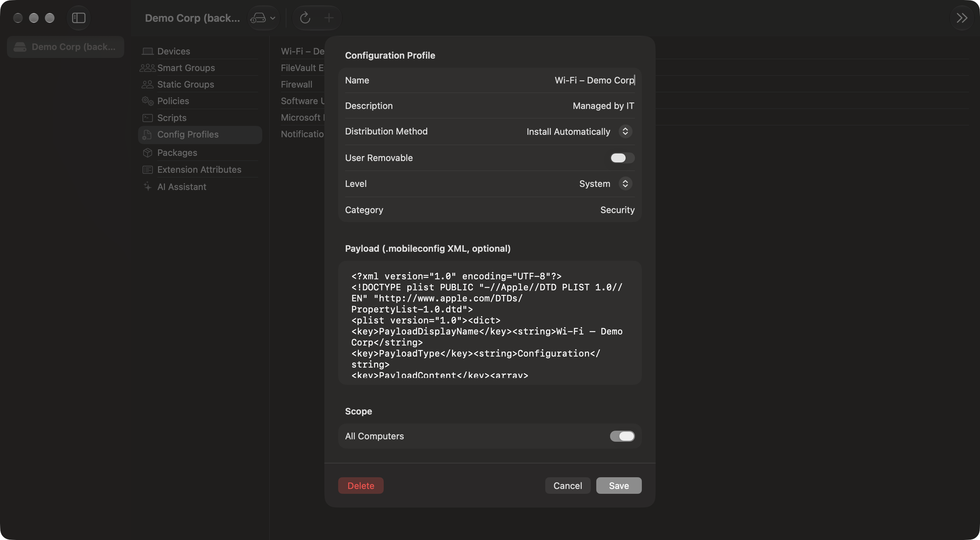Open Static Groups section
Viewport: 980px width, 540px height.
pos(200,84)
